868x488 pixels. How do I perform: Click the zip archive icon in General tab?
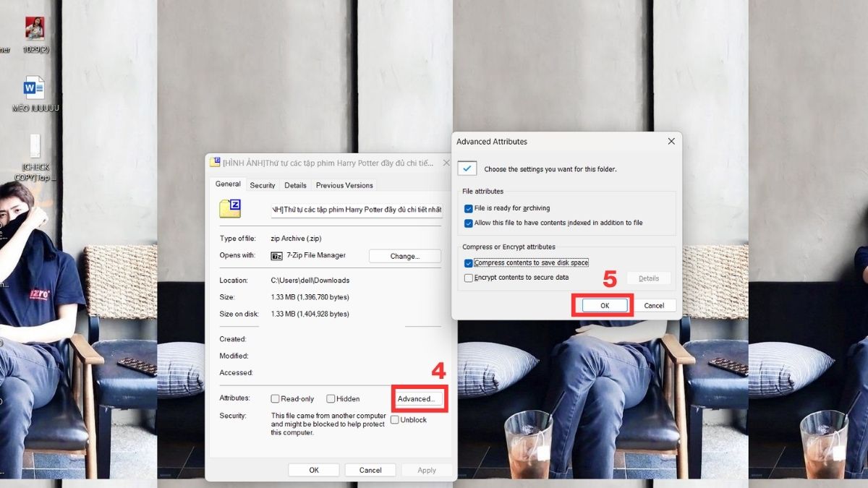[230, 208]
